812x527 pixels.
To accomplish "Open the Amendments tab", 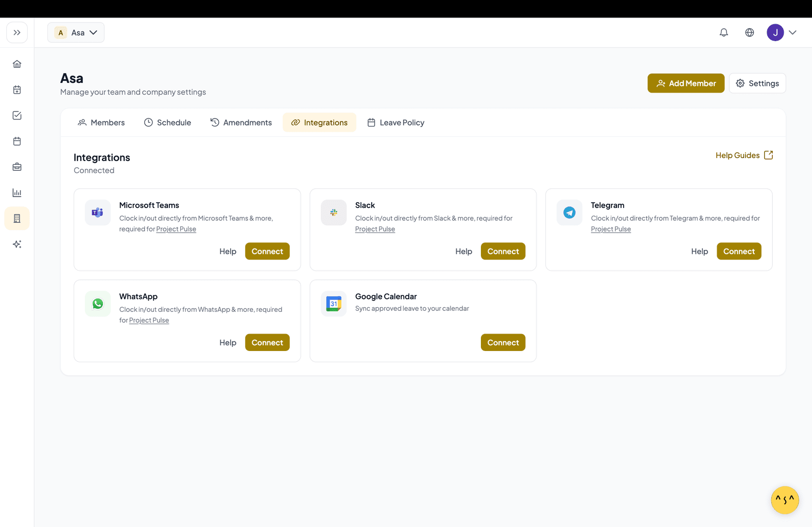I will click(x=241, y=122).
